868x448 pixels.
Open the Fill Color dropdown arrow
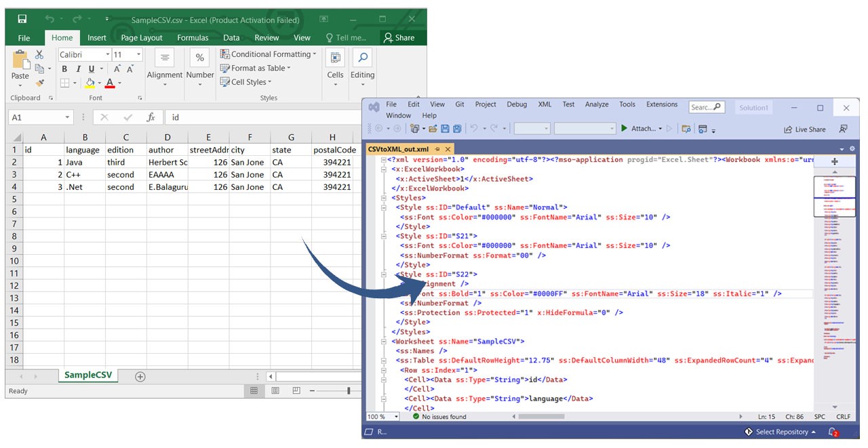(99, 82)
